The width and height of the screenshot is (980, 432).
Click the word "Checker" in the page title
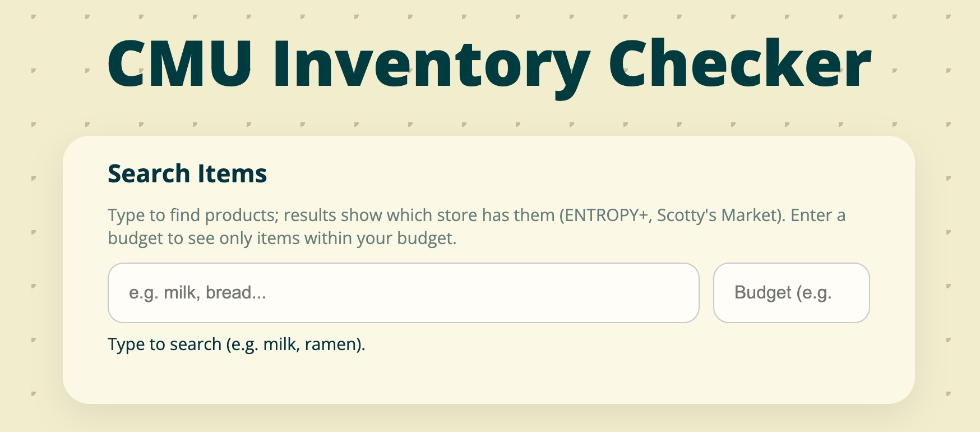[x=739, y=64]
